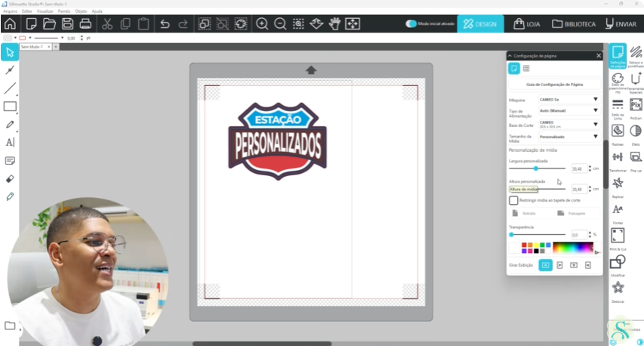This screenshot has height=346, width=644.
Task: Choose the Edit Points tool
Action: coord(10,70)
